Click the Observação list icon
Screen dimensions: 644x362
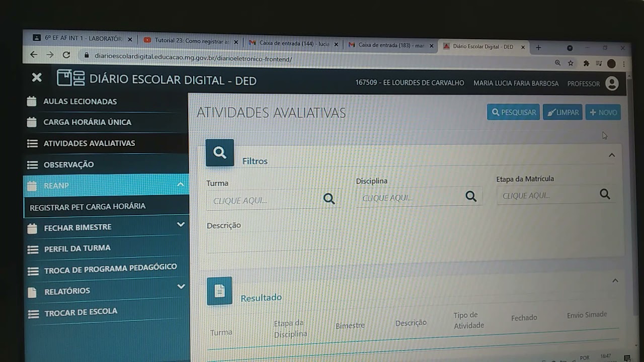point(32,165)
